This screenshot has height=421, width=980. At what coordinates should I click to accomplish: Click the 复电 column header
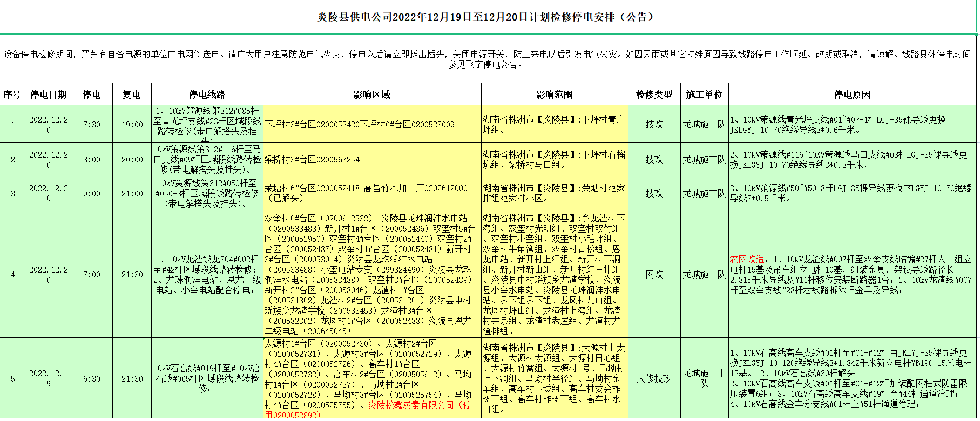coord(132,94)
